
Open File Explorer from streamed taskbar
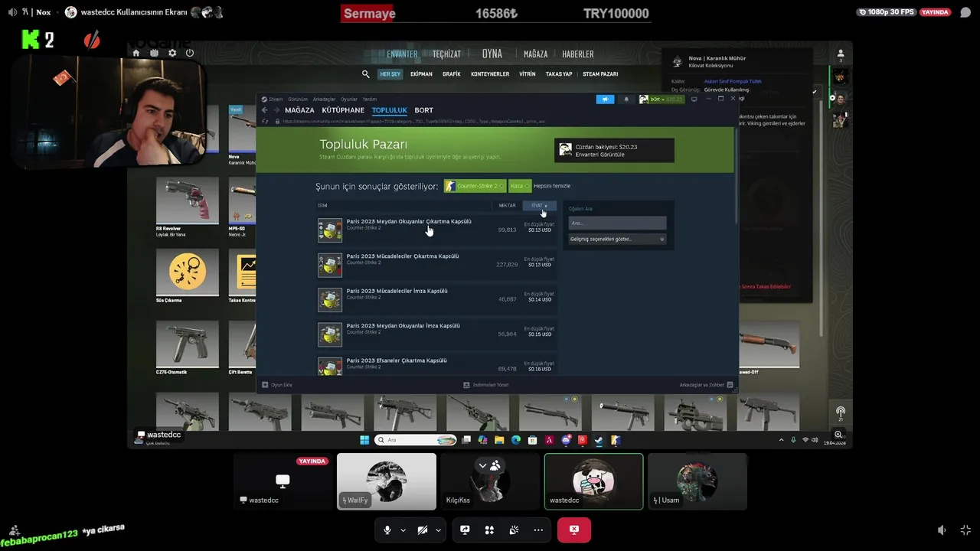499,440
